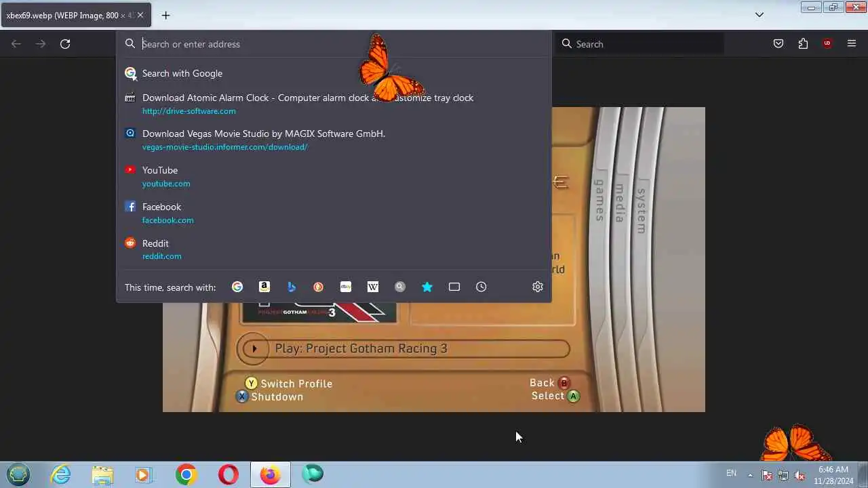Search history with the clock icon
This screenshot has width=868, height=488.
(481, 287)
